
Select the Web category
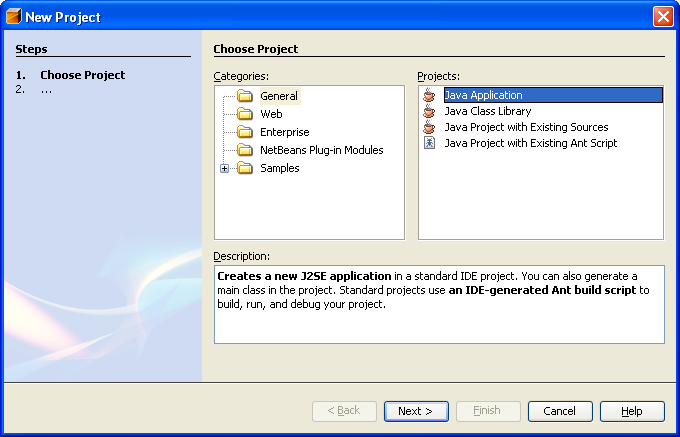click(x=271, y=114)
